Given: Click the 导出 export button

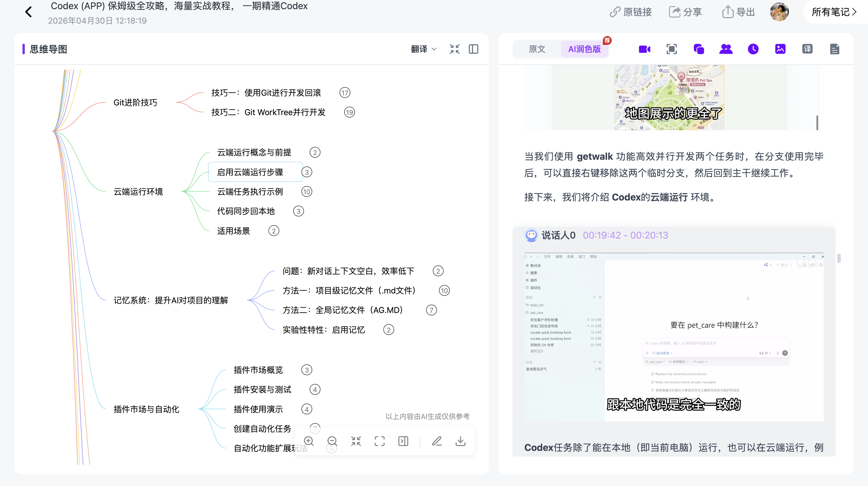Looking at the screenshot, I should click(x=738, y=12).
